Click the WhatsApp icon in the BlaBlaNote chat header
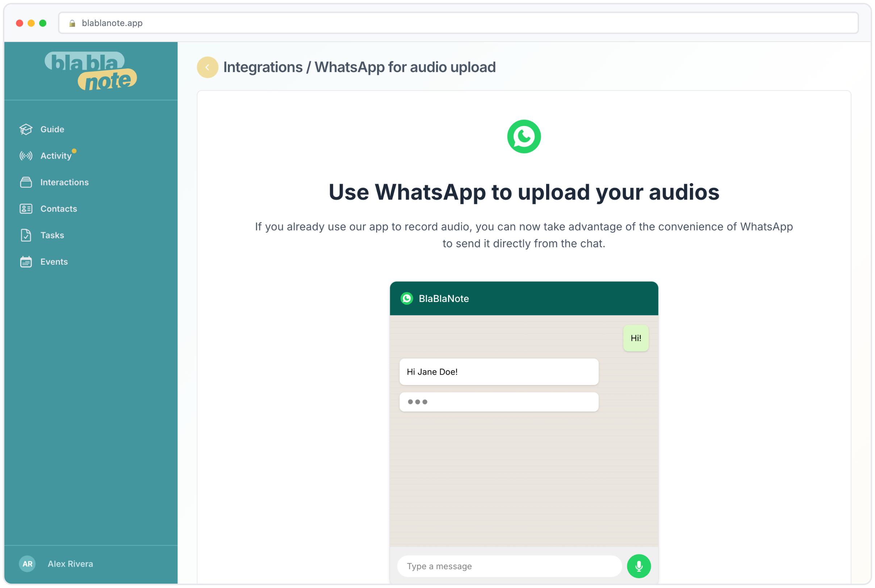Screen dimensions: 875x588 tap(407, 298)
